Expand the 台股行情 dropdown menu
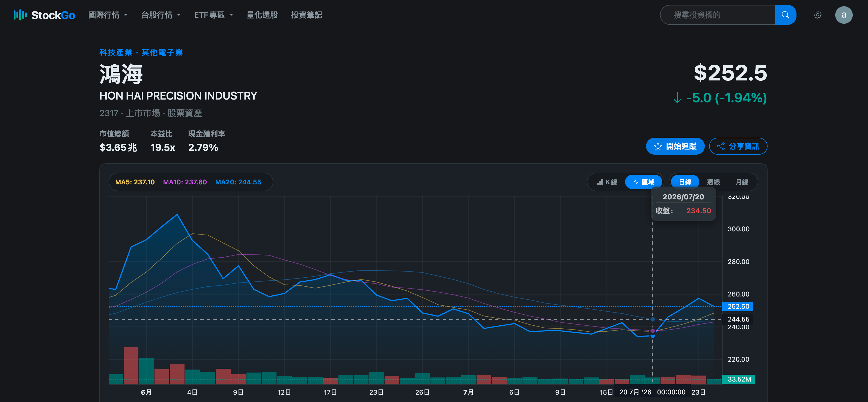The height and width of the screenshot is (402, 868). 161,15
